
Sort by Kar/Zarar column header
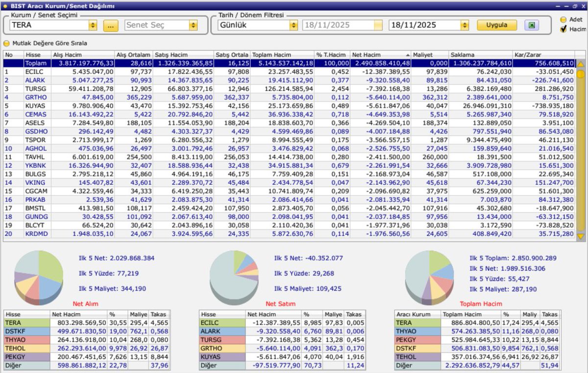point(543,55)
